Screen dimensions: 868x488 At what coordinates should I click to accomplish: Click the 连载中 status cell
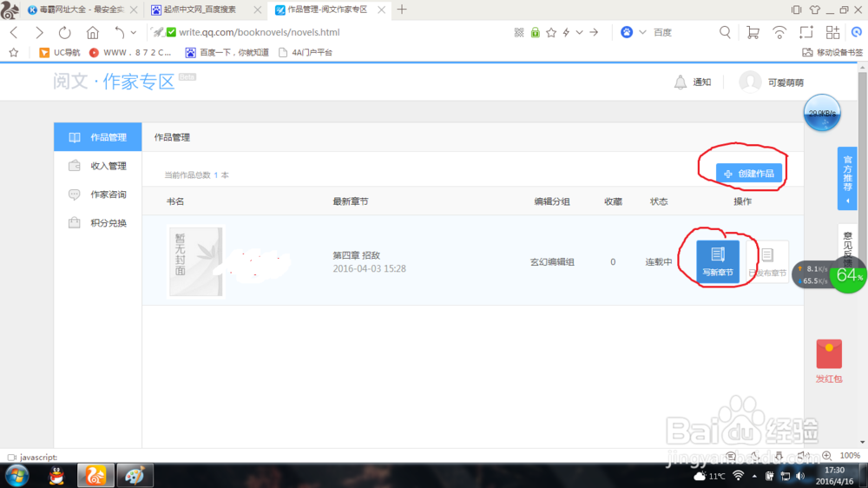pos(659,262)
